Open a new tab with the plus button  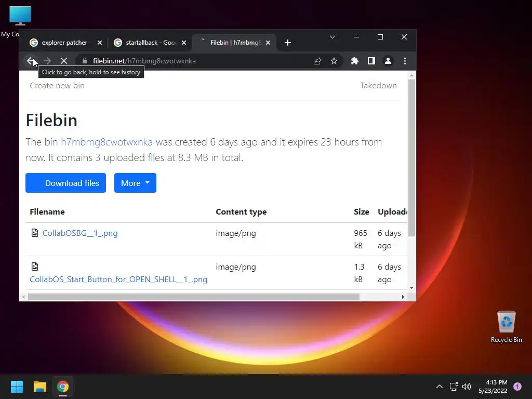[288, 43]
